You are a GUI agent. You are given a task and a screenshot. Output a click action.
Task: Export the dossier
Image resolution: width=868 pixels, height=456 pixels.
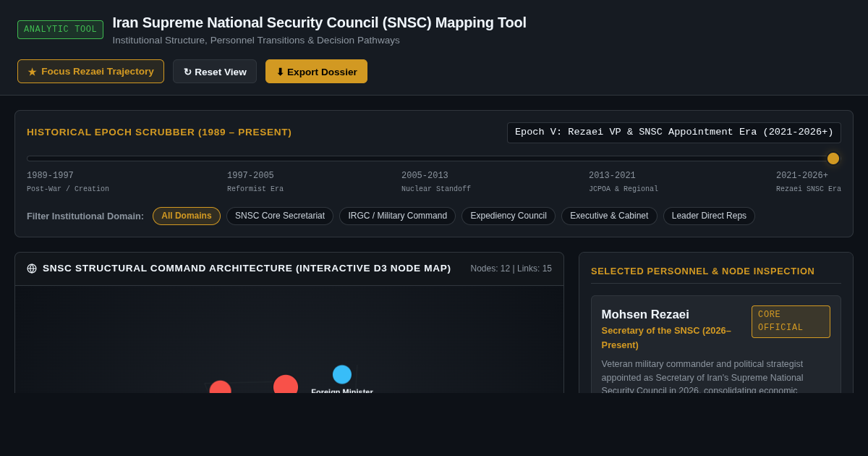[x=316, y=72]
